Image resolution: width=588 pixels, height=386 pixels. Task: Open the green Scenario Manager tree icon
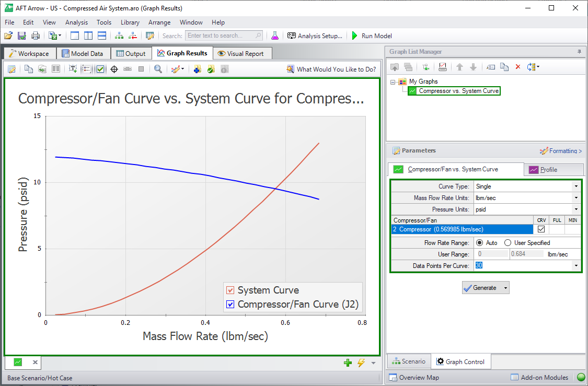pos(119,36)
